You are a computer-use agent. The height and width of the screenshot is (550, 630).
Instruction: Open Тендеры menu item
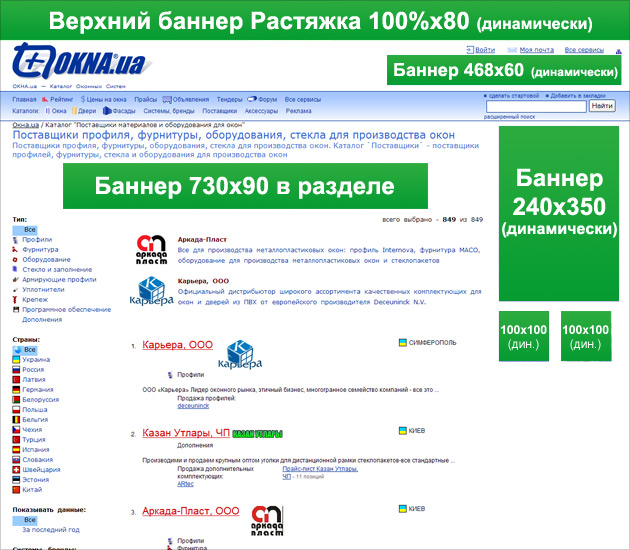tap(229, 99)
